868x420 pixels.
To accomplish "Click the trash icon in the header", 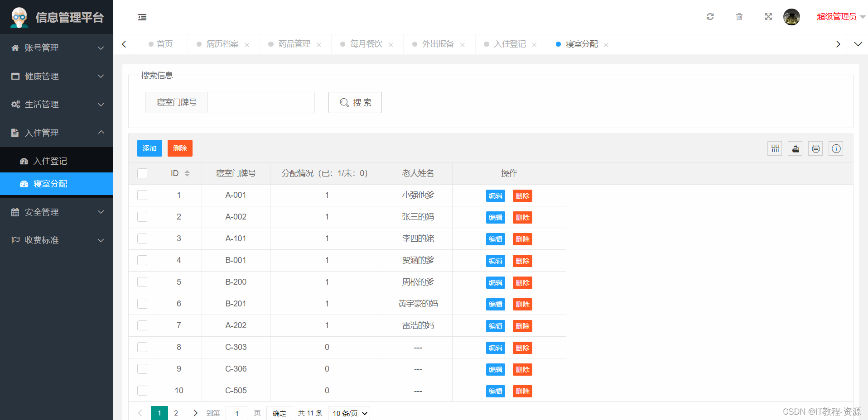I will 739,17.
